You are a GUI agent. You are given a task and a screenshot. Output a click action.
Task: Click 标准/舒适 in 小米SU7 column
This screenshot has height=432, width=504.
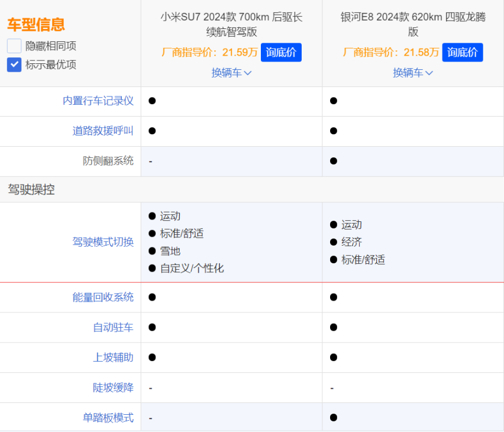pyautogui.click(x=182, y=234)
